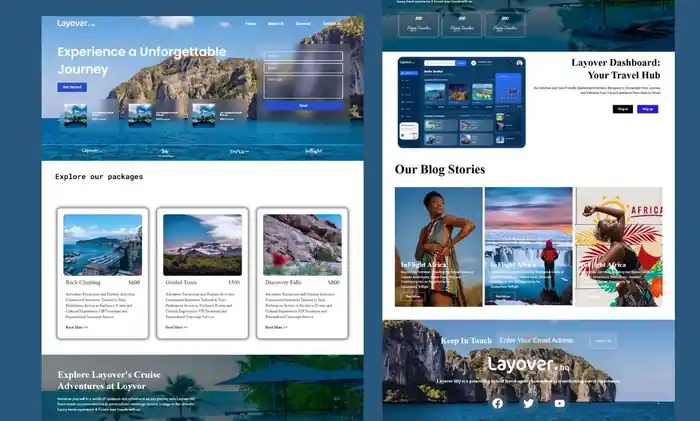Click the second input field in the hero form
Viewport: 700px width, 421px height.
pos(303,68)
